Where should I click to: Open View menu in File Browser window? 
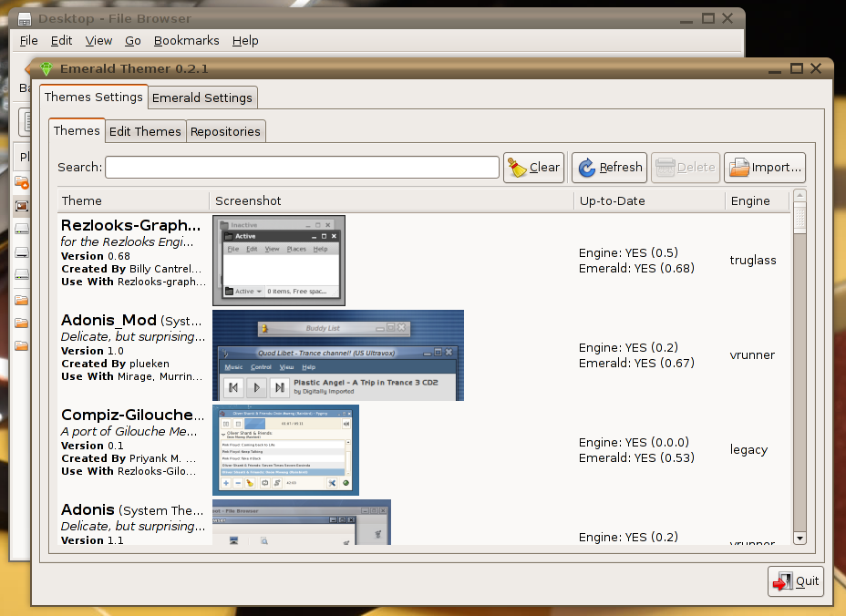(98, 40)
